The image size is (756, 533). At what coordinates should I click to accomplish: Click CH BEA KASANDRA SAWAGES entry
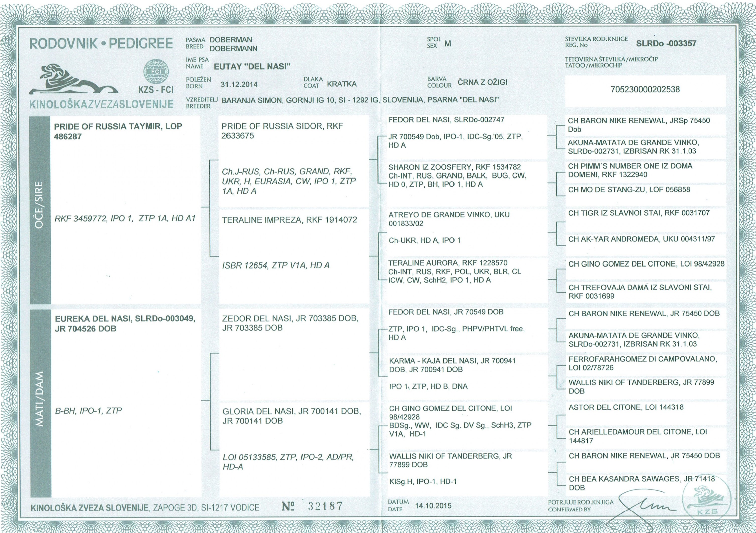[642, 483]
